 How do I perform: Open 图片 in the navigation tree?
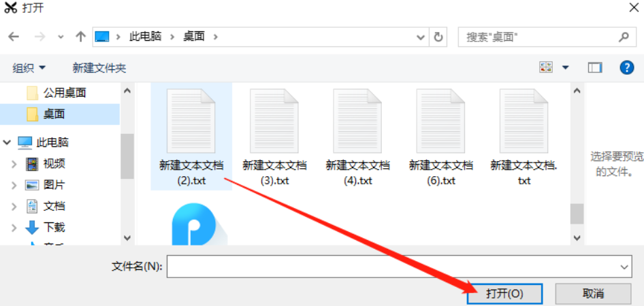pyautogui.click(x=54, y=185)
